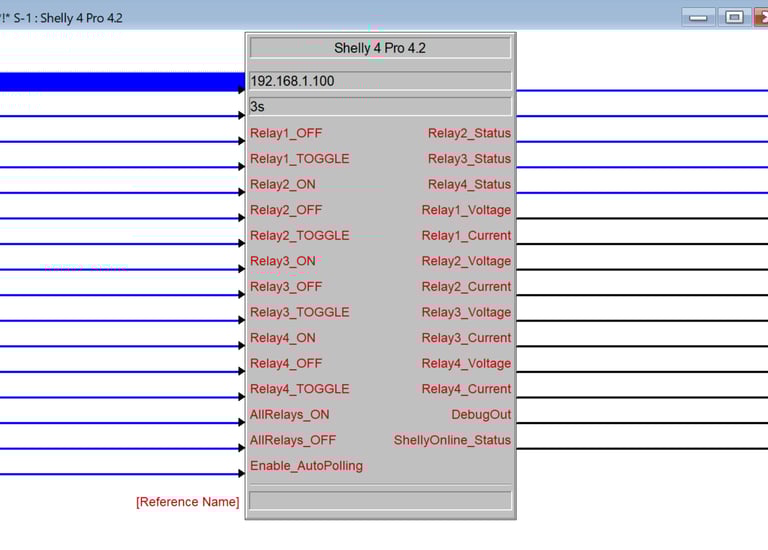This screenshot has height=550, width=768.
Task: Select the AllRelays_ON input signal
Action: [x=289, y=414]
